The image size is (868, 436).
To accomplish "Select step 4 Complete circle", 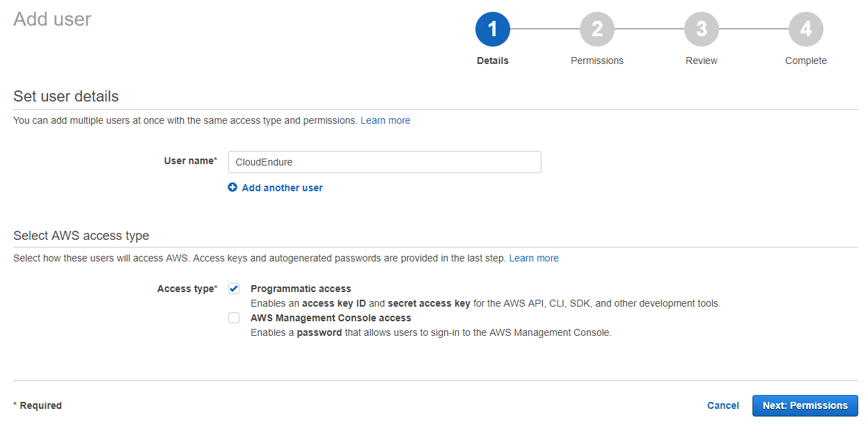I will click(806, 29).
